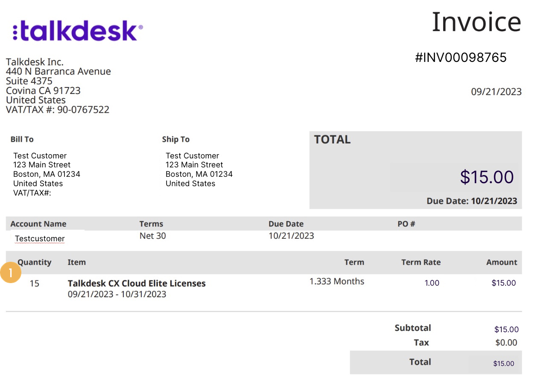Click the "Due Date" column header
Viewport: 544px width, 392px height.
pos(286,224)
